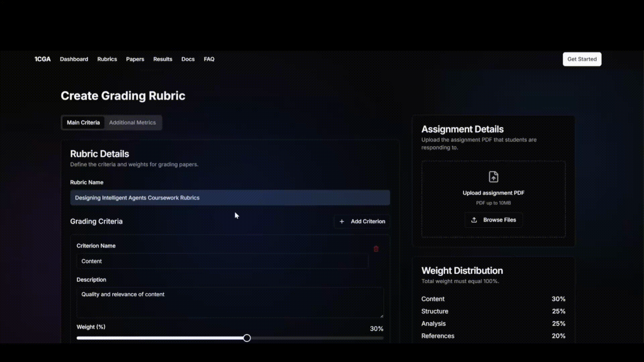Open the Docs link
644x362 pixels.
188,59
